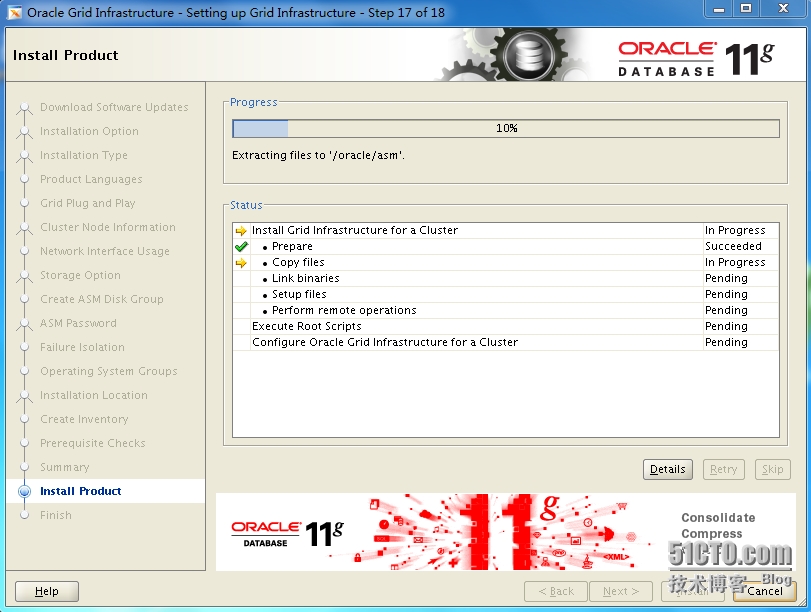Viewport: 811px width, 612px height.
Task: Click the Back button
Action: tap(556, 591)
